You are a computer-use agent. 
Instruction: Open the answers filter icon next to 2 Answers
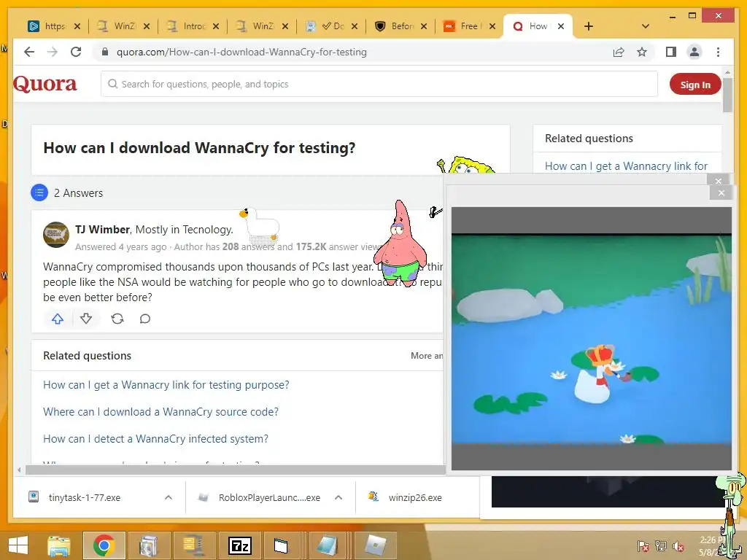point(39,192)
